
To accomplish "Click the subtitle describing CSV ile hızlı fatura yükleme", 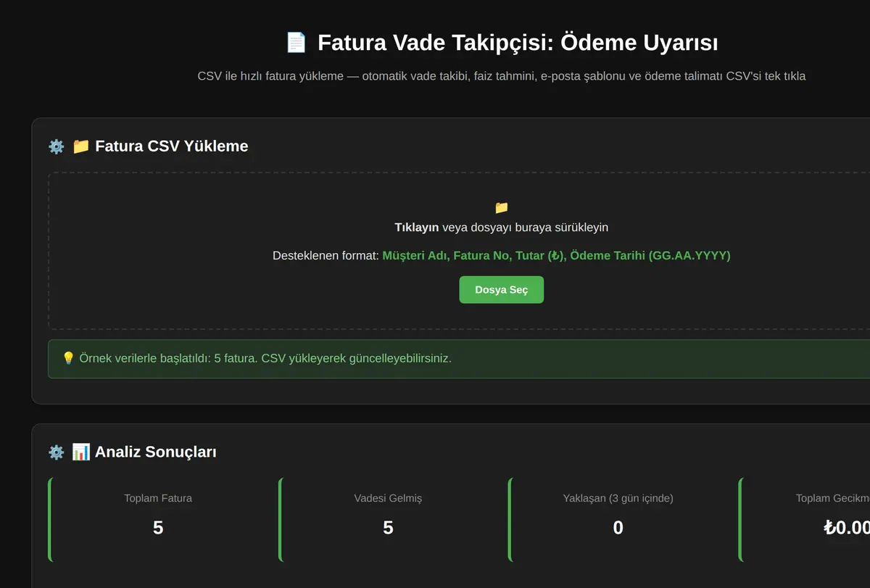I will click(x=501, y=76).
